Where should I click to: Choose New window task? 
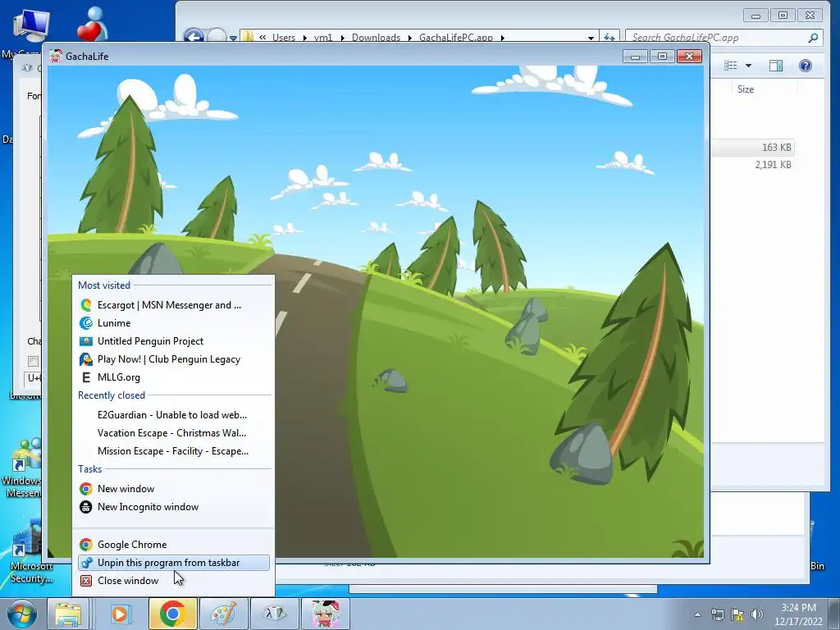click(174, 489)
